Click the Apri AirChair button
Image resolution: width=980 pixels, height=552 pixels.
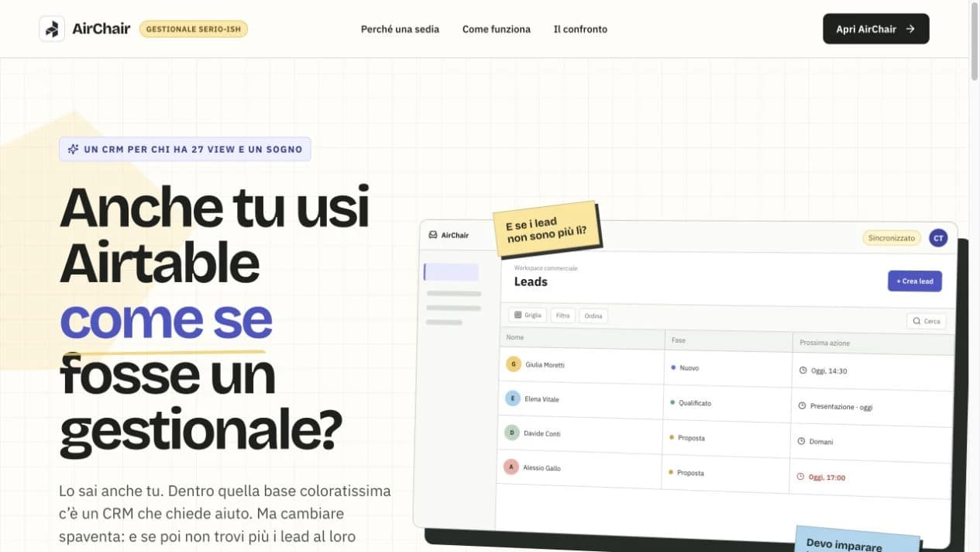[875, 29]
